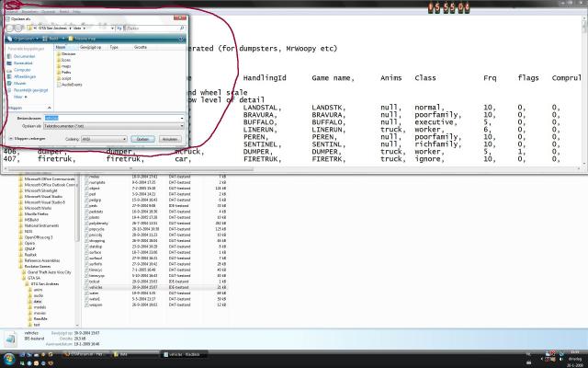Expand the Organiseren dropdown menu
The height and width of the screenshot is (368, 588).
[x=25, y=40]
